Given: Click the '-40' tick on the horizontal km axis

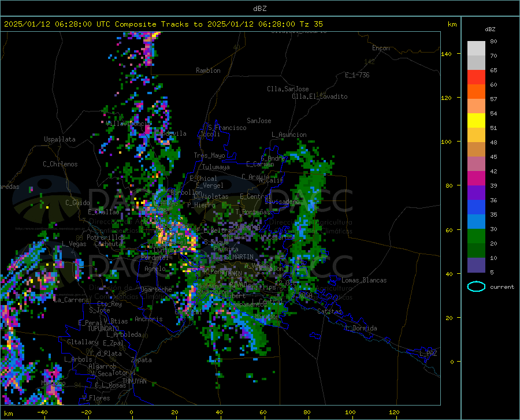Looking at the screenshot, I should click(42, 412).
